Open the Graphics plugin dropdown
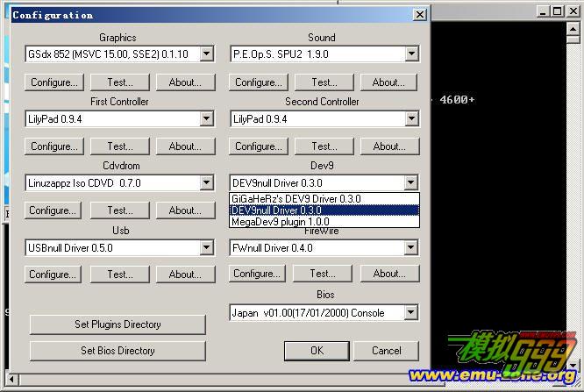Image resolution: width=584 pixels, height=392 pixels. (x=206, y=54)
